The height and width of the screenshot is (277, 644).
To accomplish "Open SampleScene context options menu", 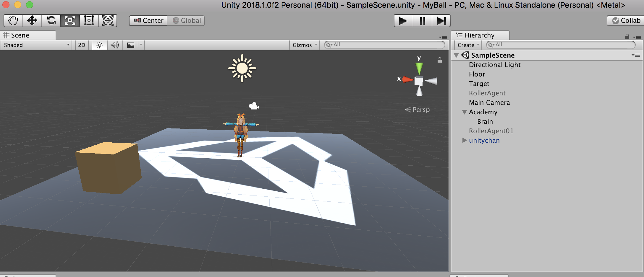I will (x=636, y=55).
